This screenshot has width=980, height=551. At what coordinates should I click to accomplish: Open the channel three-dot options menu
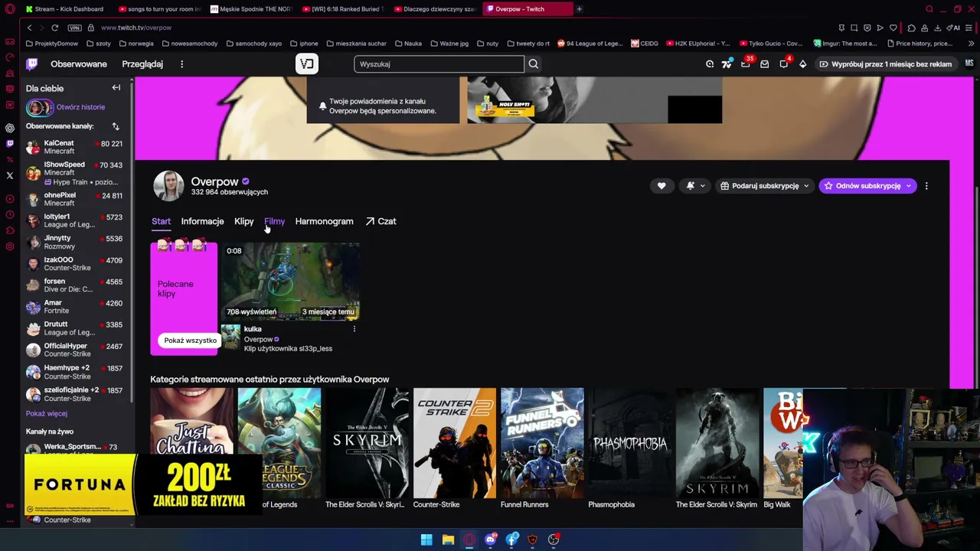pos(926,186)
